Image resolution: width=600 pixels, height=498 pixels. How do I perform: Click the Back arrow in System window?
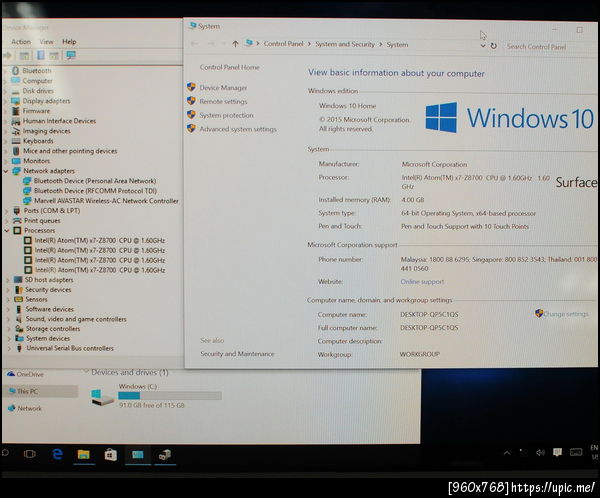(194, 44)
